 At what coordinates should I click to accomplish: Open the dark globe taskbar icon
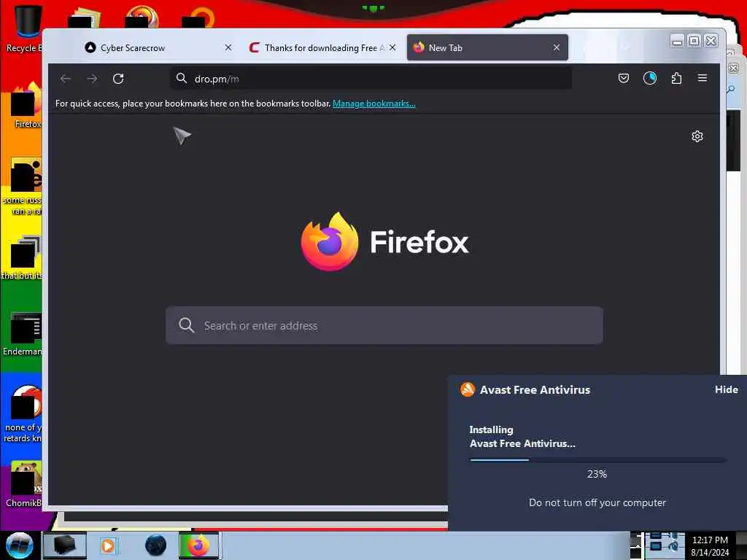click(155, 545)
